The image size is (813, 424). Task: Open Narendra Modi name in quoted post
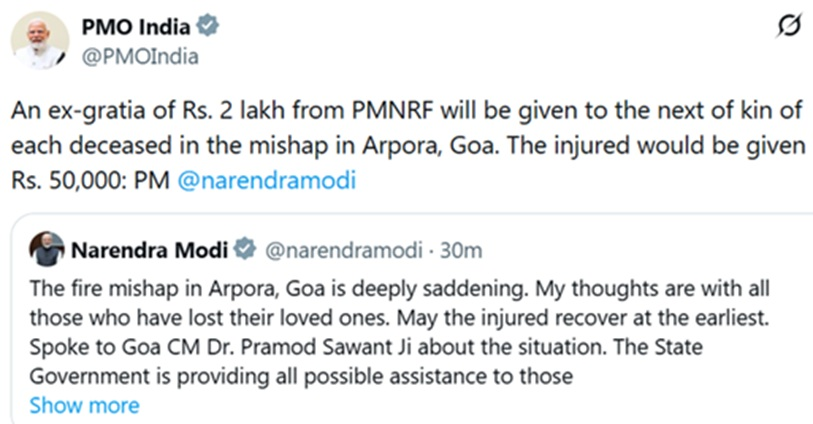[148, 248]
